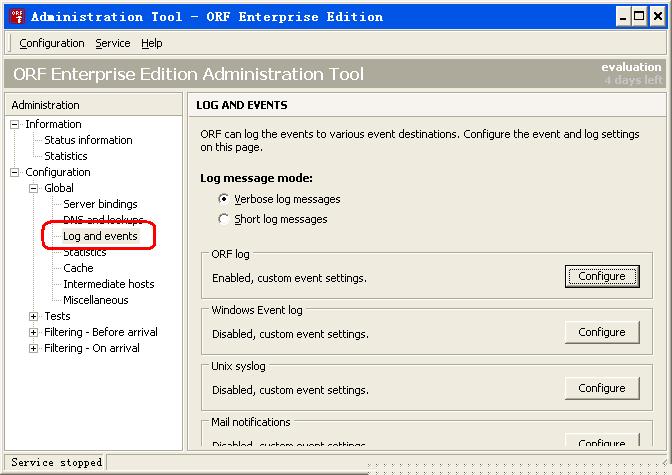
Task: Expand the Tests tree node
Action: [x=34, y=316]
